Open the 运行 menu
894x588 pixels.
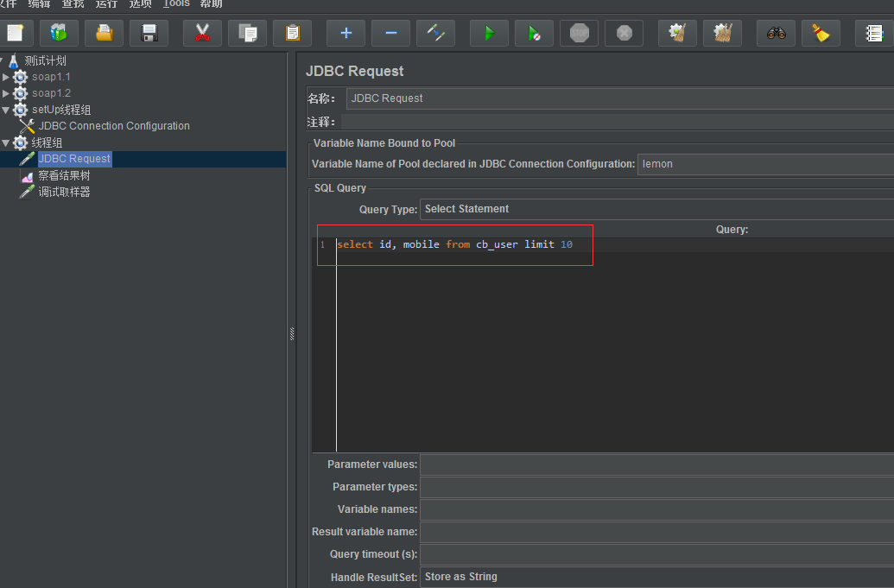click(106, 4)
